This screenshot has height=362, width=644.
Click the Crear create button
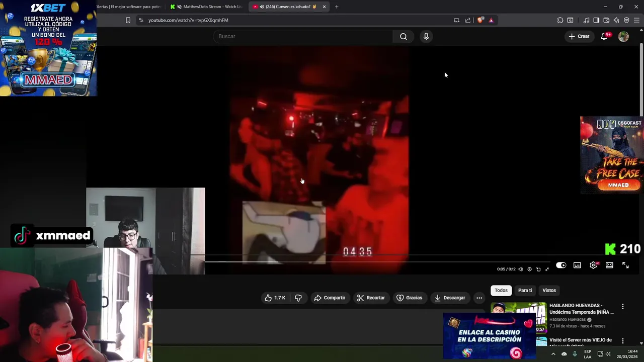click(579, 36)
